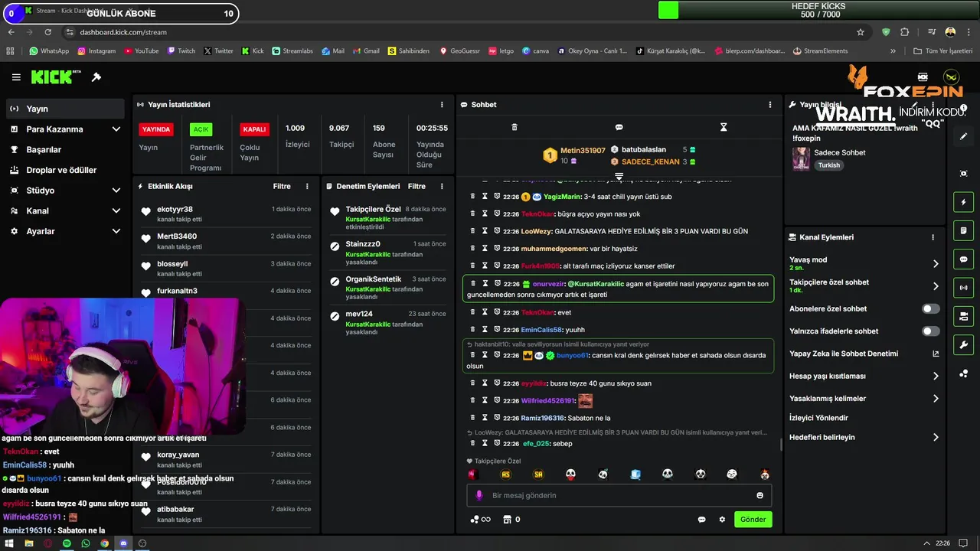This screenshot has height=551, width=980.
Task: Click the chat bubble icon in the right sidebar
Action: tap(963, 259)
